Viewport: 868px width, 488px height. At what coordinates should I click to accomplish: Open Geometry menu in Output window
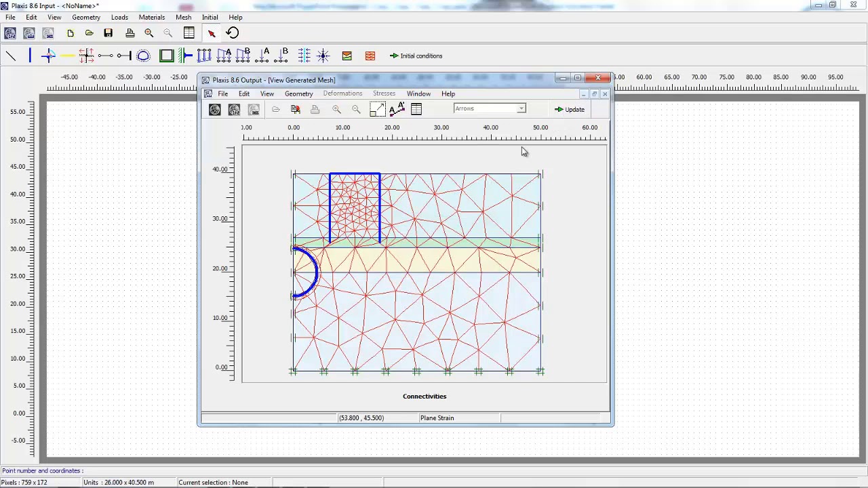(298, 94)
